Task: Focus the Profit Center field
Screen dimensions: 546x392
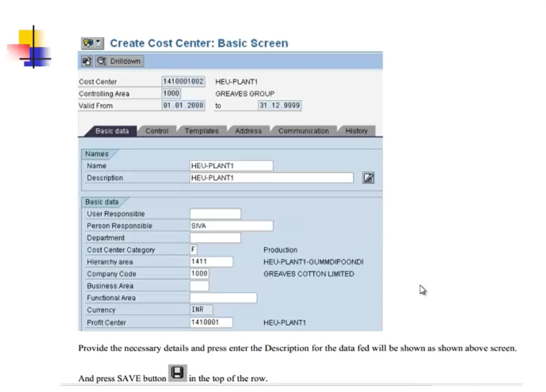Action: click(211, 323)
